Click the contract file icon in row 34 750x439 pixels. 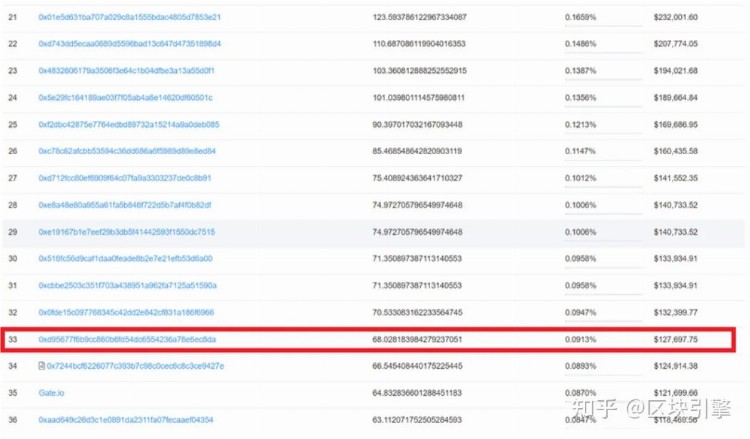(41, 366)
